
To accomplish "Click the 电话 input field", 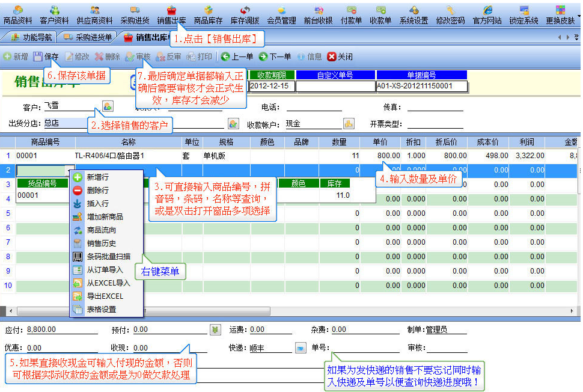I will click(314, 107).
